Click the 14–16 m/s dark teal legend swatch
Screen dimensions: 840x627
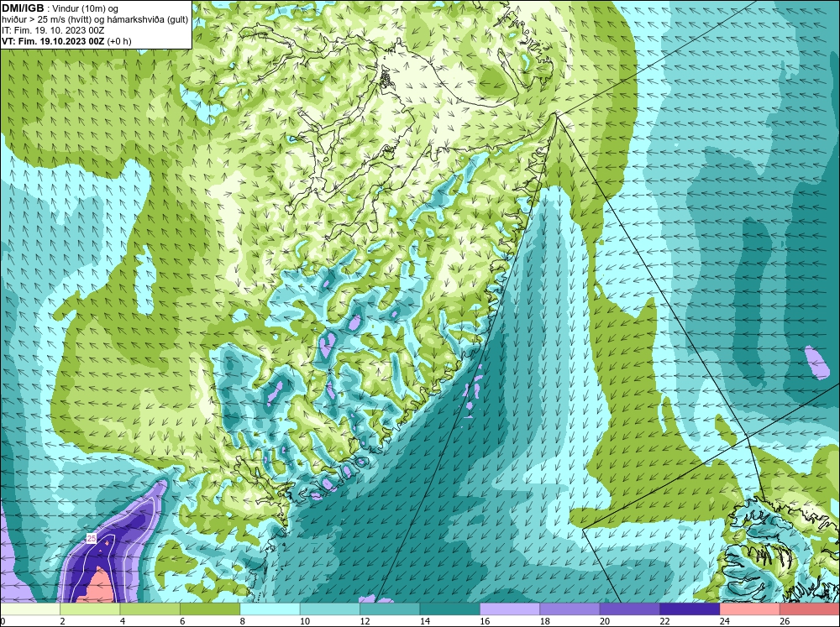click(x=450, y=609)
